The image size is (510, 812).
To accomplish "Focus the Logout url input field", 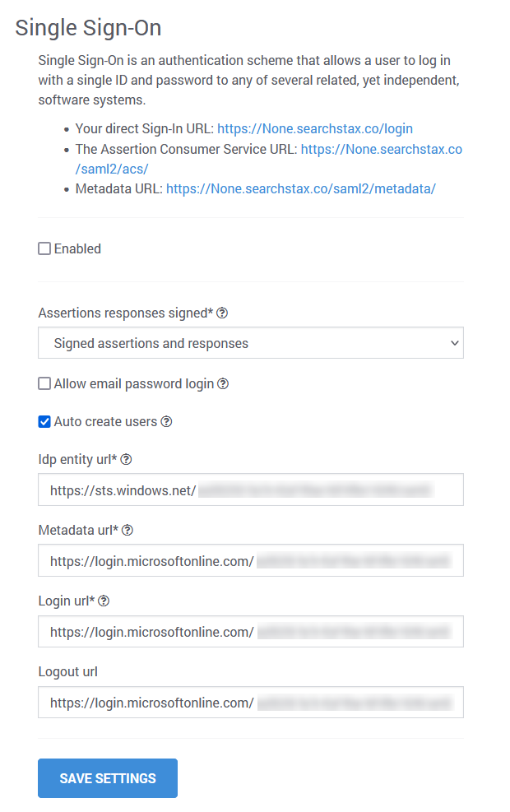I will coord(251,703).
